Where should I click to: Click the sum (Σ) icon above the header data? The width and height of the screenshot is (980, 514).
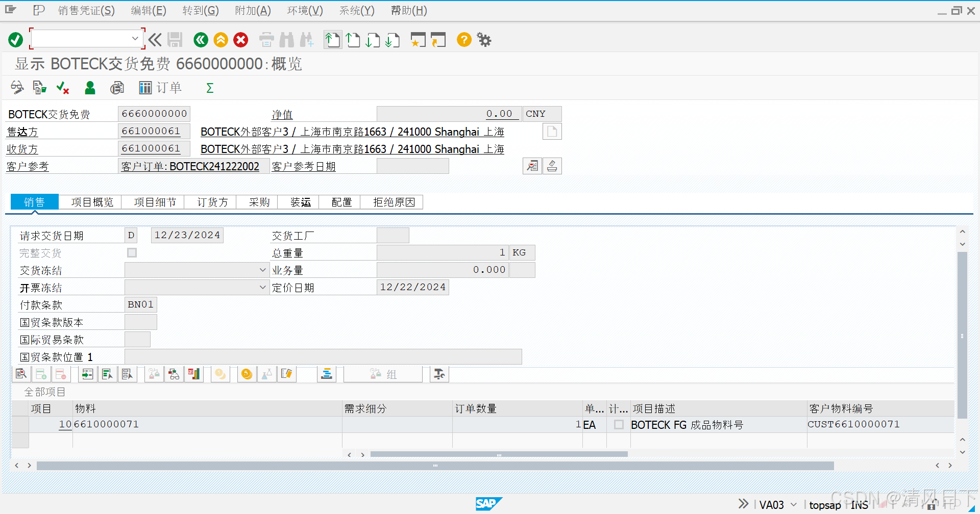pos(209,88)
